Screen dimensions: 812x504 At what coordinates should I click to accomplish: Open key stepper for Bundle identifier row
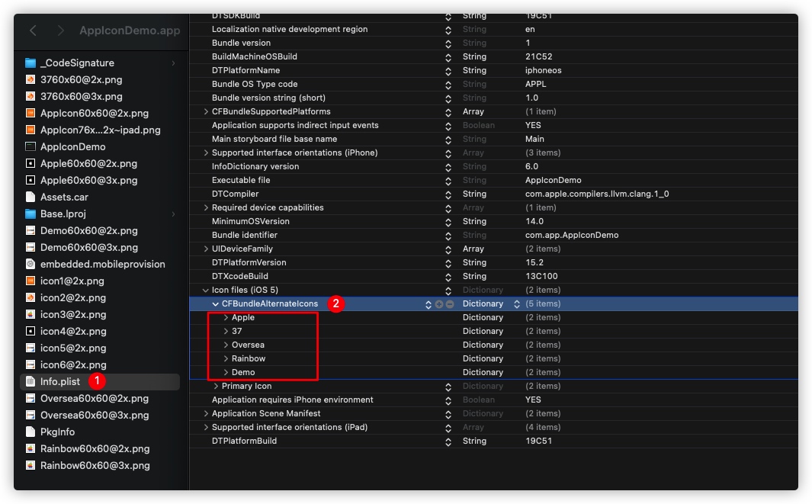pyautogui.click(x=448, y=236)
